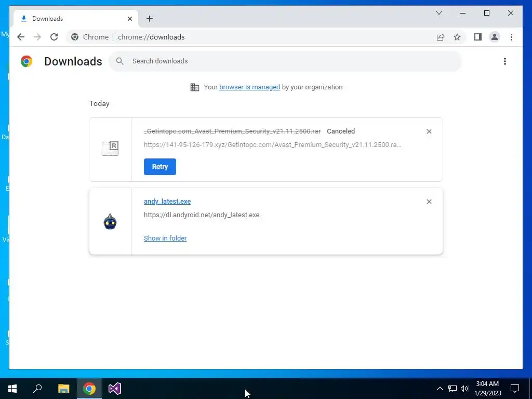This screenshot has width=532, height=399.
Task: Open File Explorer from the taskbar
Action: (x=63, y=389)
